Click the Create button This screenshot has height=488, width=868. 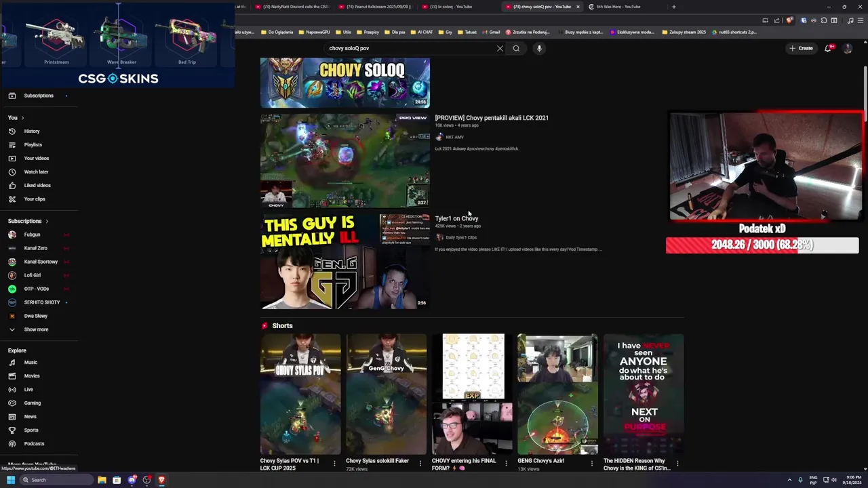click(x=801, y=48)
